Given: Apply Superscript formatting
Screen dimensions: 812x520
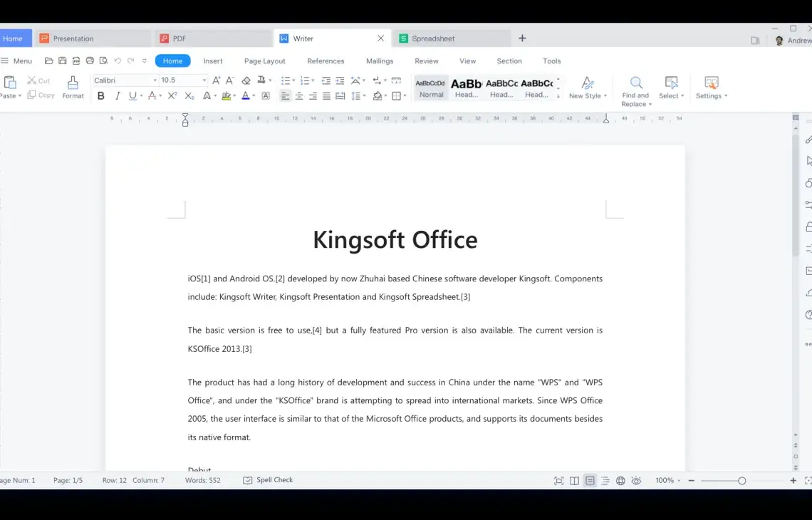Looking at the screenshot, I should pos(172,96).
